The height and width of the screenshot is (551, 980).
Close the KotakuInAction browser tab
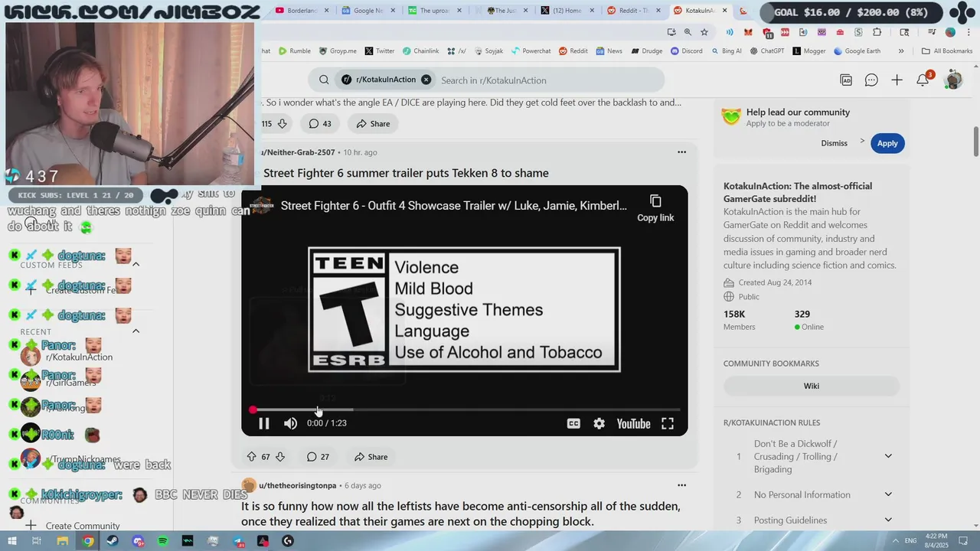[725, 11]
